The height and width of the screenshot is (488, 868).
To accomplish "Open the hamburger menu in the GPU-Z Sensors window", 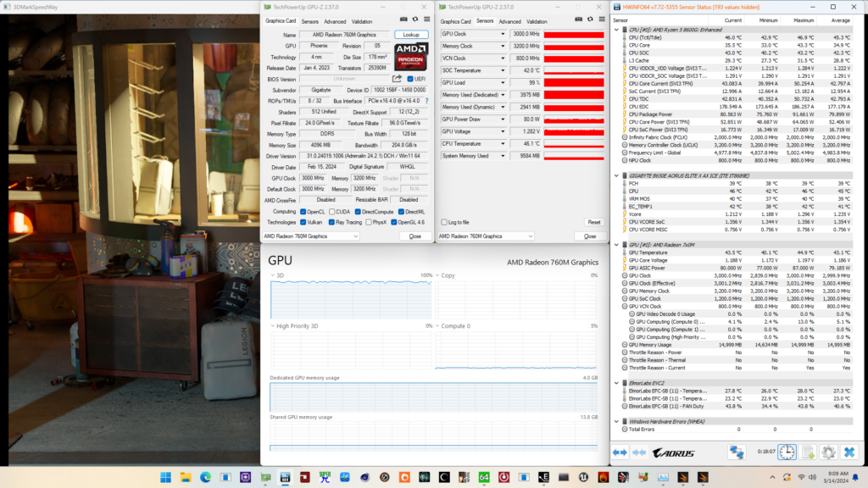I will pyautogui.click(x=602, y=19).
